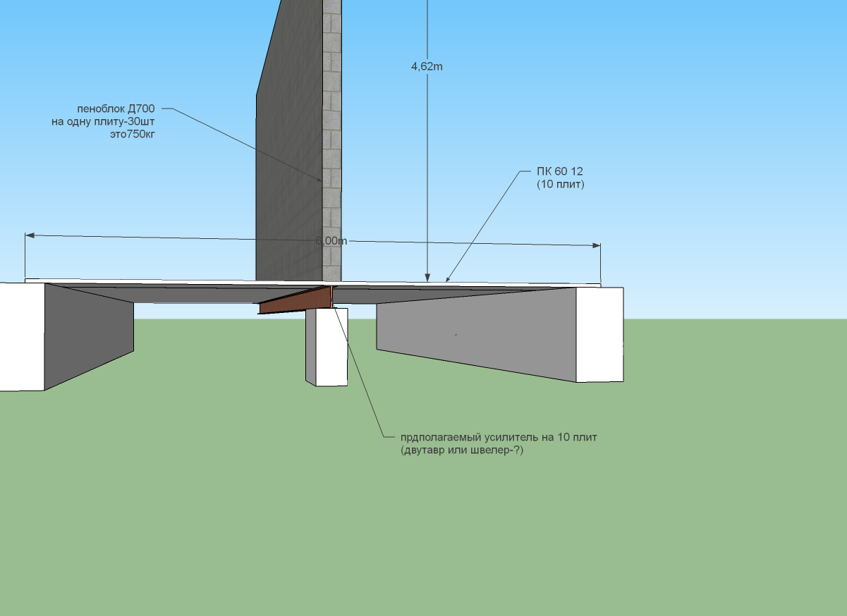
Task: Click the bottom arrowhead of the 4,62m dimension
Action: point(427,278)
